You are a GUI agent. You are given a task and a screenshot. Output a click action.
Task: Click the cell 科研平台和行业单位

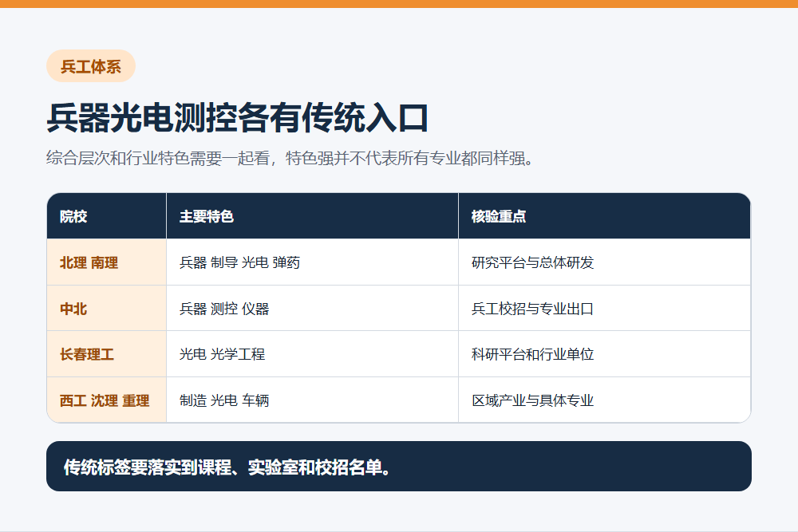[x=605, y=354]
